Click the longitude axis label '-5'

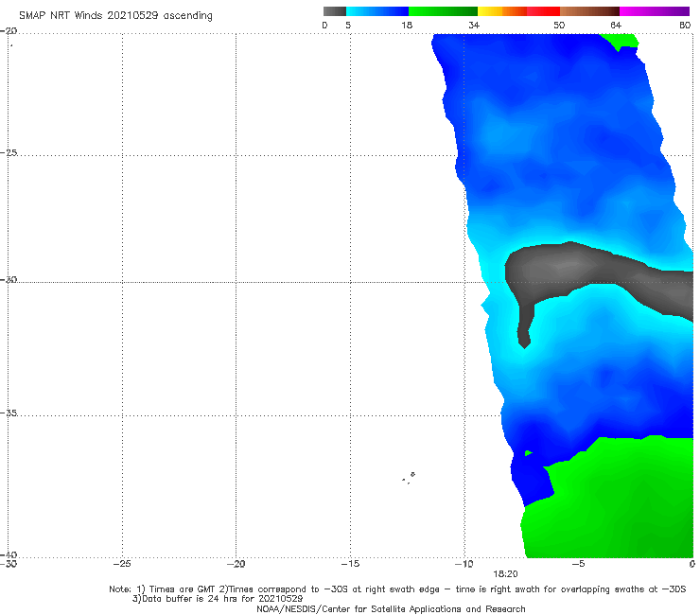578,564
